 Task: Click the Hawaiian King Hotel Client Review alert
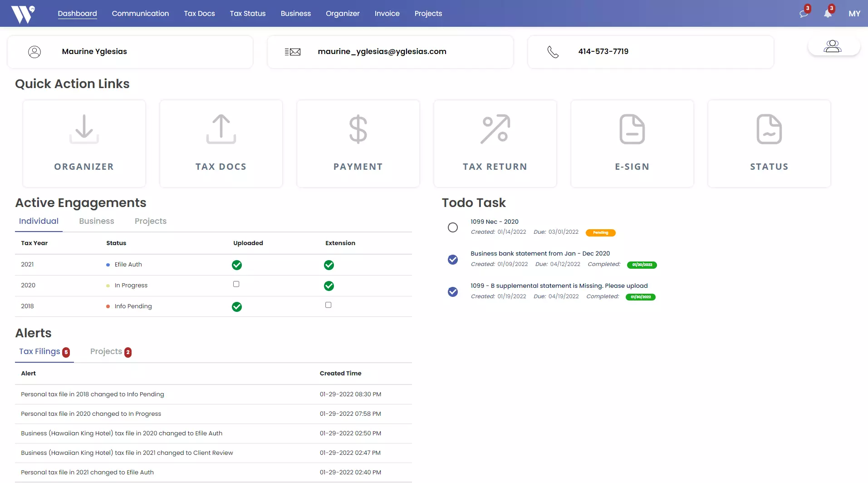(x=127, y=453)
